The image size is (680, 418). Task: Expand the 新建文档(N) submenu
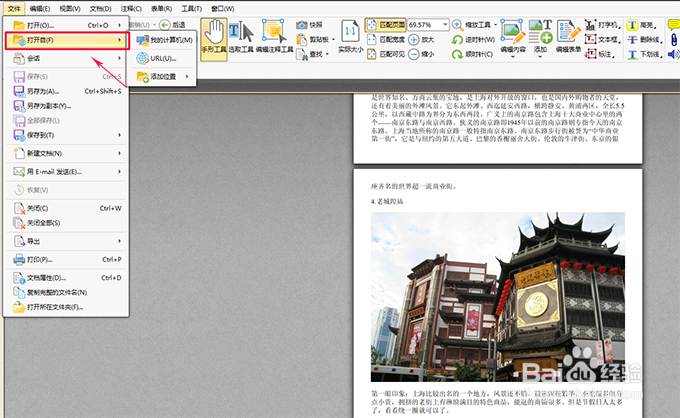tap(67, 153)
